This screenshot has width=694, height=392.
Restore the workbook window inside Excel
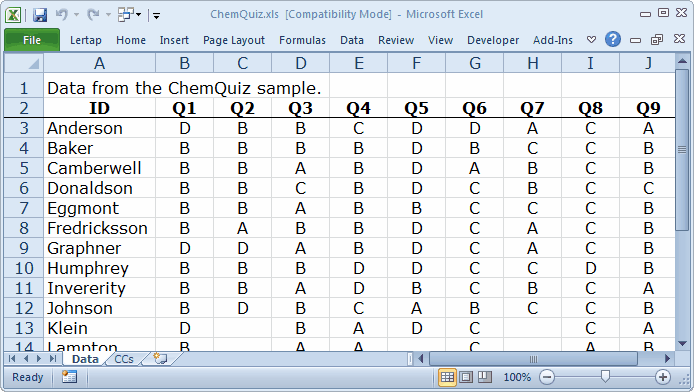[x=657, y=40]
